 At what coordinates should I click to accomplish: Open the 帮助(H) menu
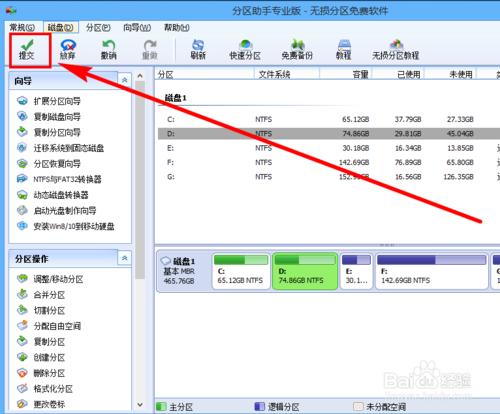177,27
